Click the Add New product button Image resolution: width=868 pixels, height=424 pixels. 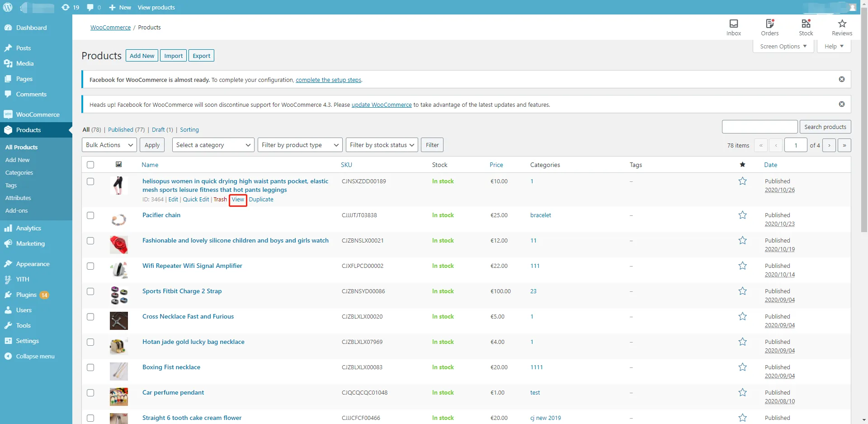pyautogui.click(x=142, y=56)
